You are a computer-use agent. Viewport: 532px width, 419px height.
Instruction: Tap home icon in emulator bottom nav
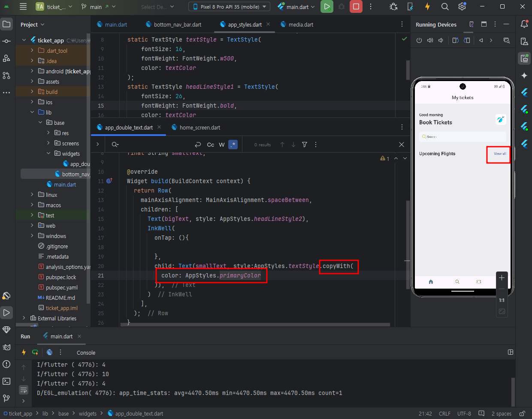(431, 282)
